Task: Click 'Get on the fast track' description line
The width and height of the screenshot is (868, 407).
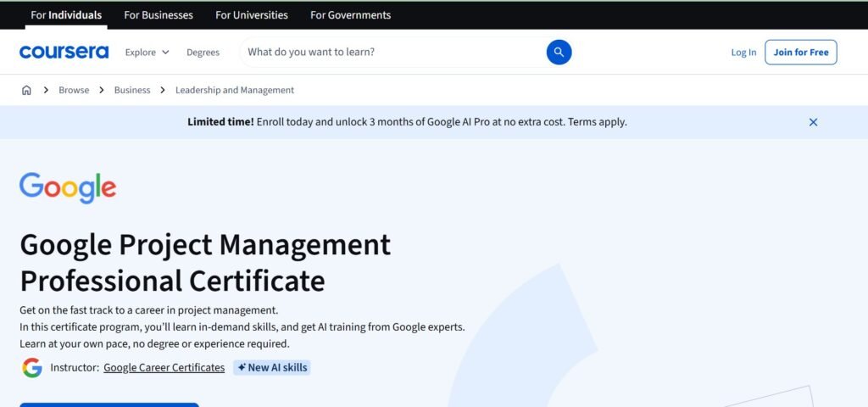Action: coord(149,310)
